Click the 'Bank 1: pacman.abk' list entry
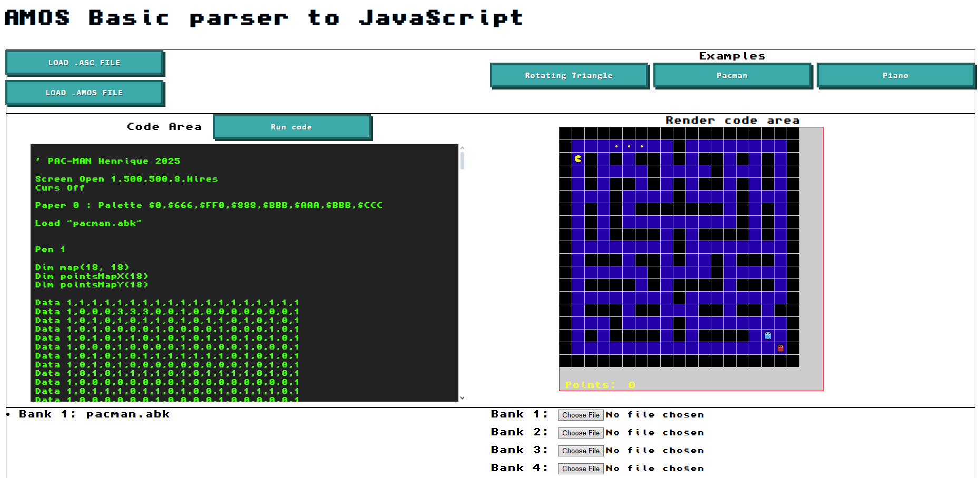The width and height of the screenshot is (980, 478). point(94,414)
